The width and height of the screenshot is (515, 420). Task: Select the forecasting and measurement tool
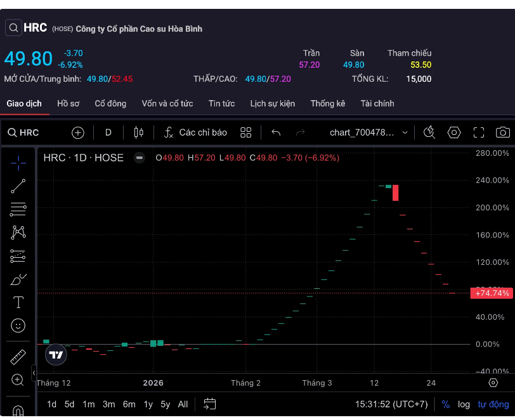18,256
